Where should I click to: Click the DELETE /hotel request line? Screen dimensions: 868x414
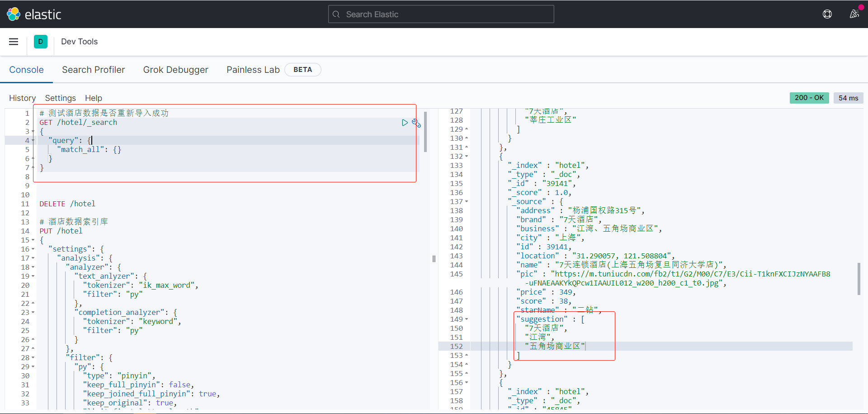point(67,204)
